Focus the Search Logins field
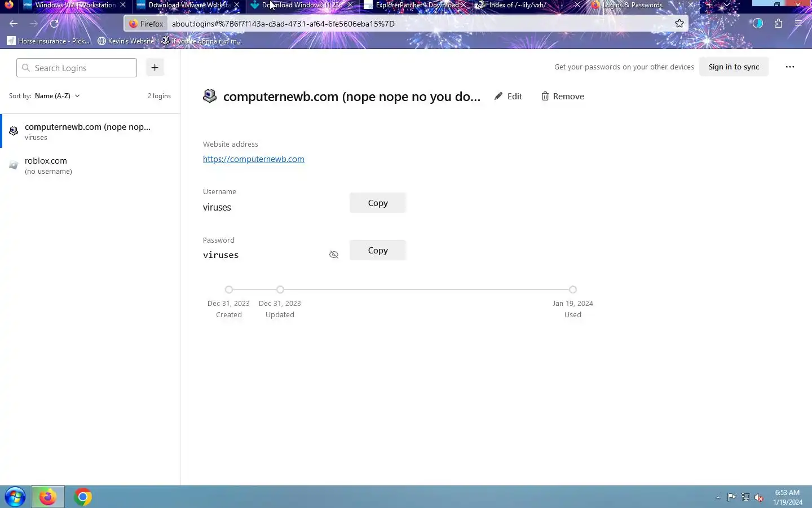The image size is (812, 508). [77, 68]
